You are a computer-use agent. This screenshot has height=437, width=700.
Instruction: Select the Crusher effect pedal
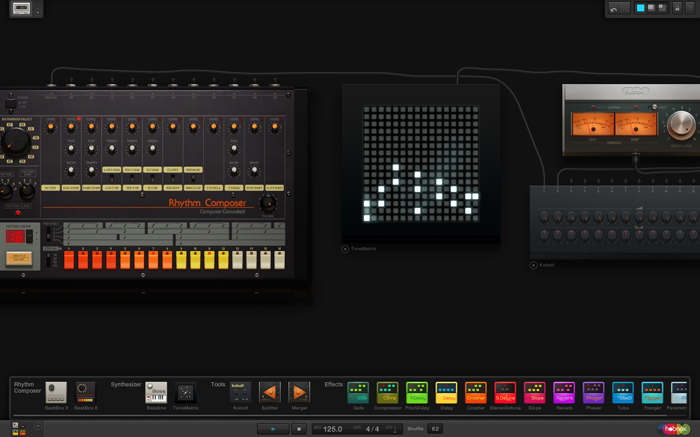tap(476, 392)
